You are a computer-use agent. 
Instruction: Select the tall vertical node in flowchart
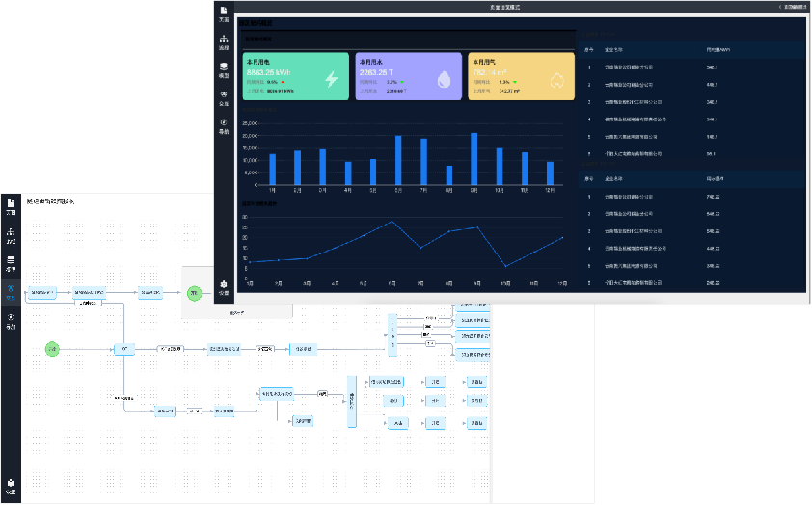pos(352,401)
